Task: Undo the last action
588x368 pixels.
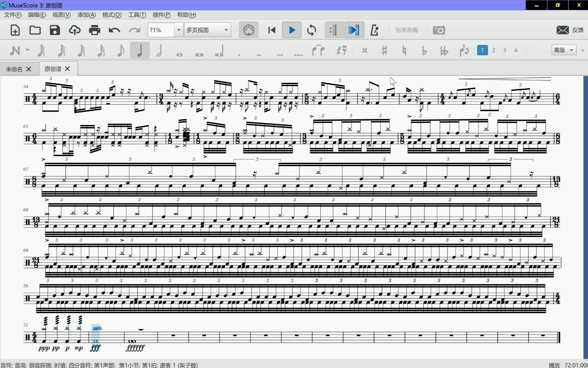Action: [114, 30]
